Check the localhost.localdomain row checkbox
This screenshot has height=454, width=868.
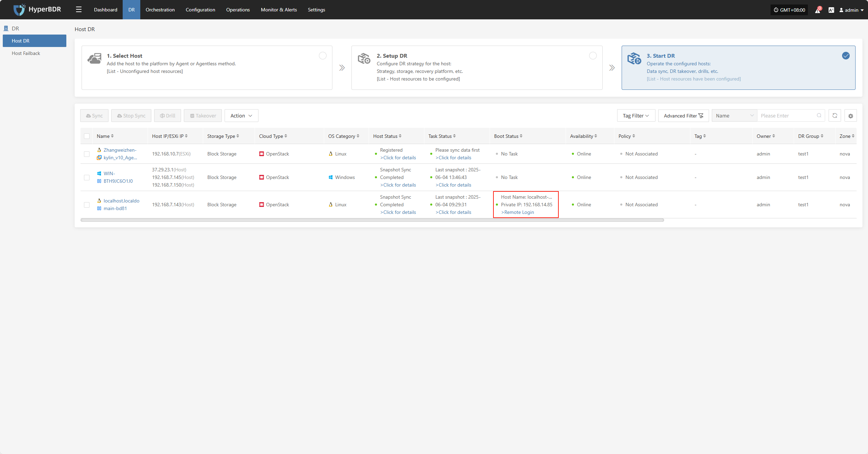87,205
